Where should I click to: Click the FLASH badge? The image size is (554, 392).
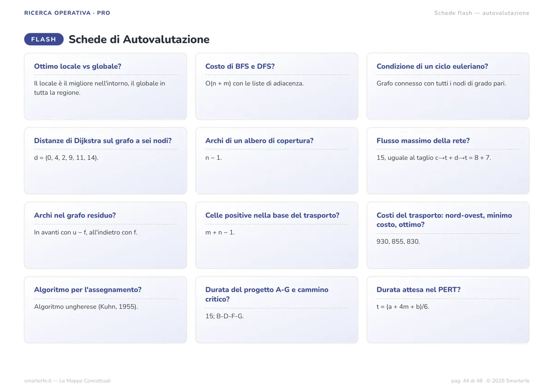(x=44, y=39)
